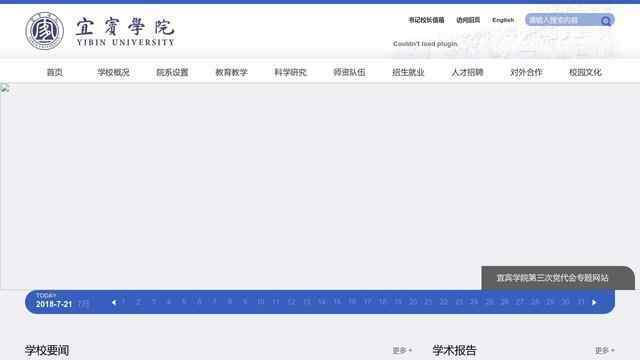Click the Yibin University circular seal logo
The image size is (640, 360).
[x=44, y=31]
